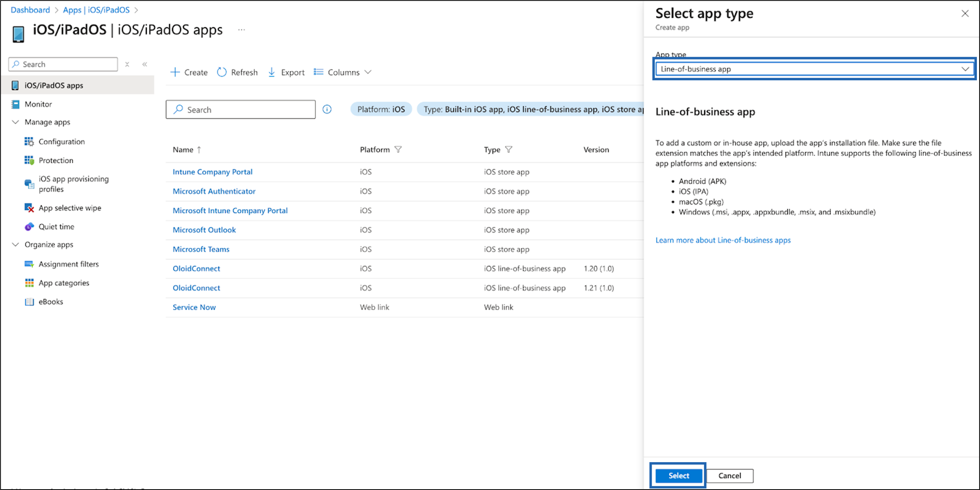Open Configuration under Manage apps
This screenshot has height=490, width=980.
(x=62, y=141)
